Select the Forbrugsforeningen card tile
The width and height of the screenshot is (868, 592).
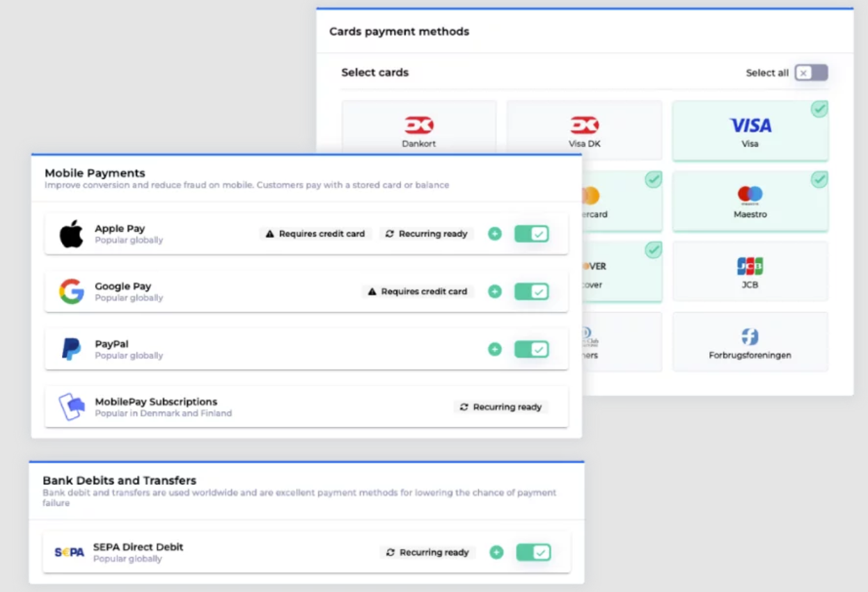coord(750,342)
